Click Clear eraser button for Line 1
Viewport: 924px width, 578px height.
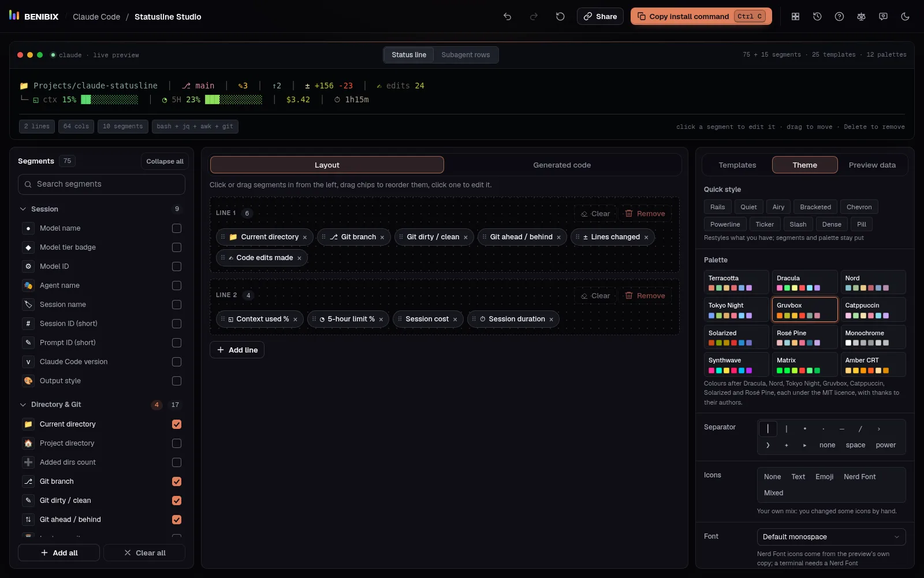(595, 214)
